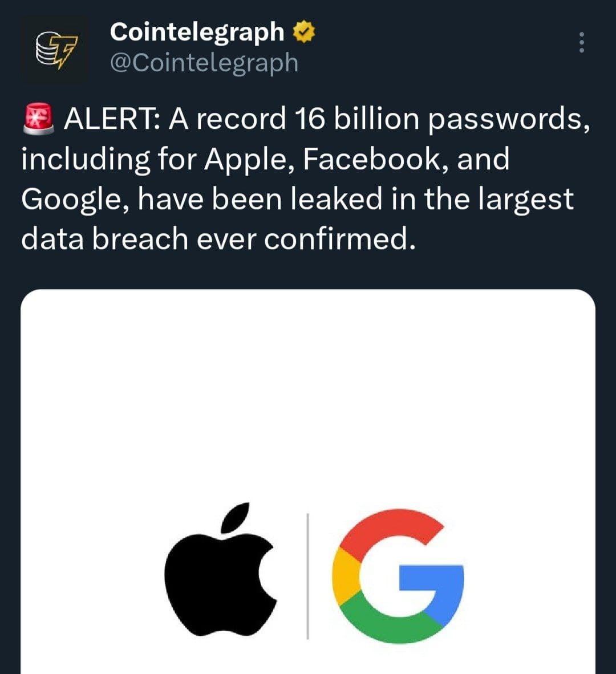Open the three-dot tweet options menu
Image resolution: width=616 pixels, height=674 pixels.
point(581,44)
